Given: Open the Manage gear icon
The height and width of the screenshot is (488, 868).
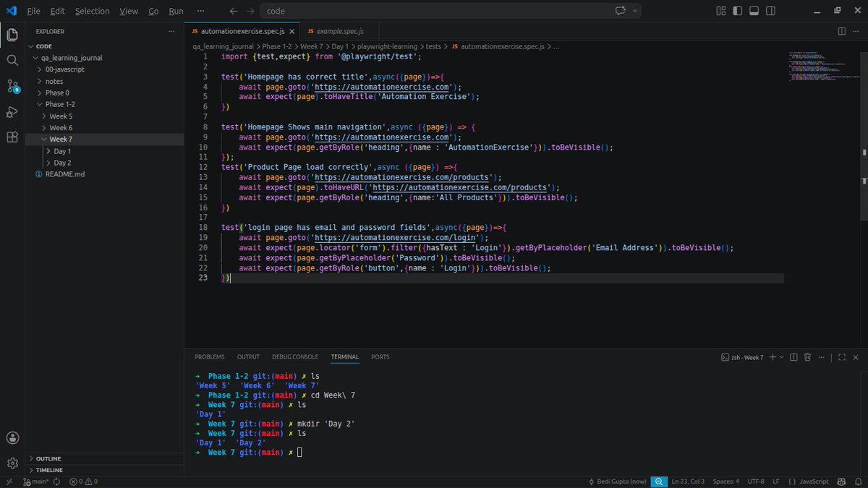Looking at the screenshot, I should pos(12,463).
